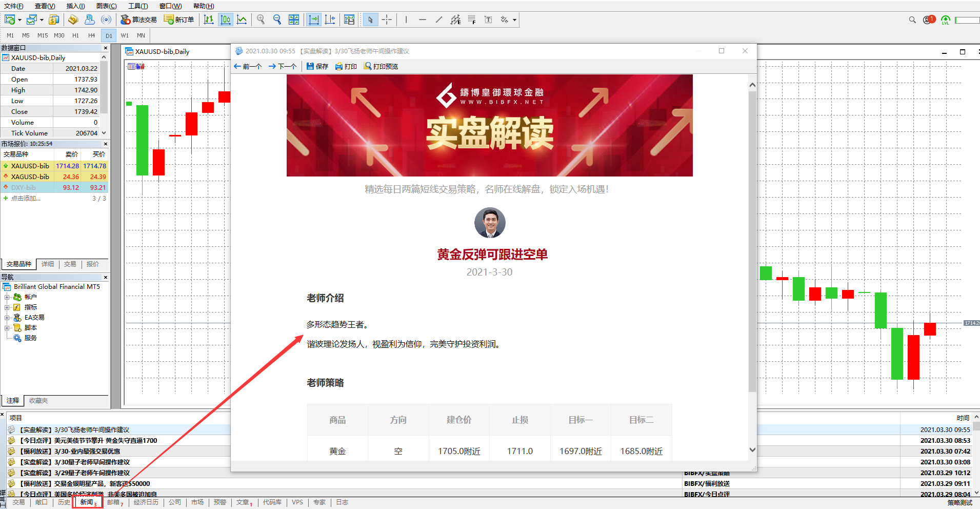Open the 查看(V) menu
Screen dimensions: 980x509
pos(45,6)
